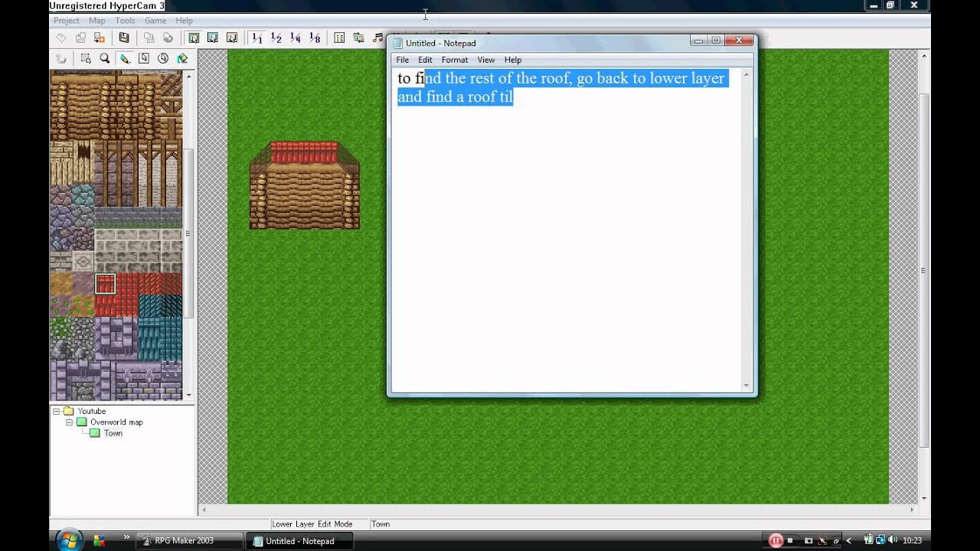
Task: Choose the Ellipse draw tool
Action: click(x=163, y=58)
